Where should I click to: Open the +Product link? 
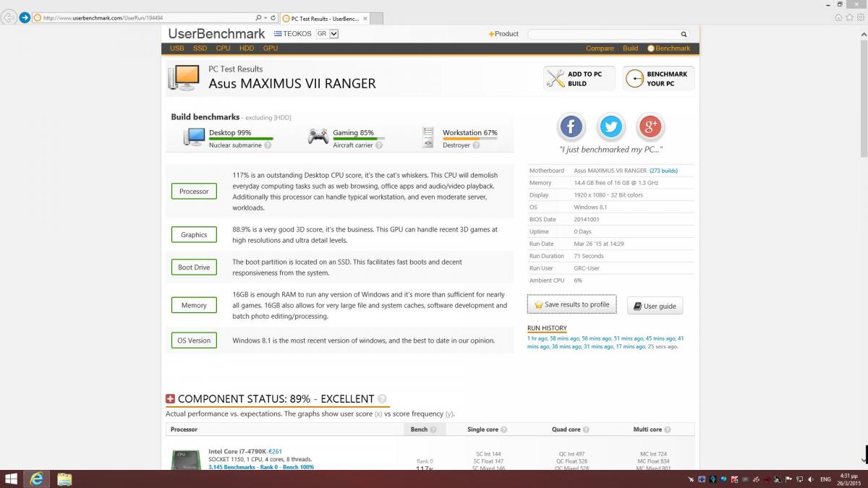coord(503,34)
